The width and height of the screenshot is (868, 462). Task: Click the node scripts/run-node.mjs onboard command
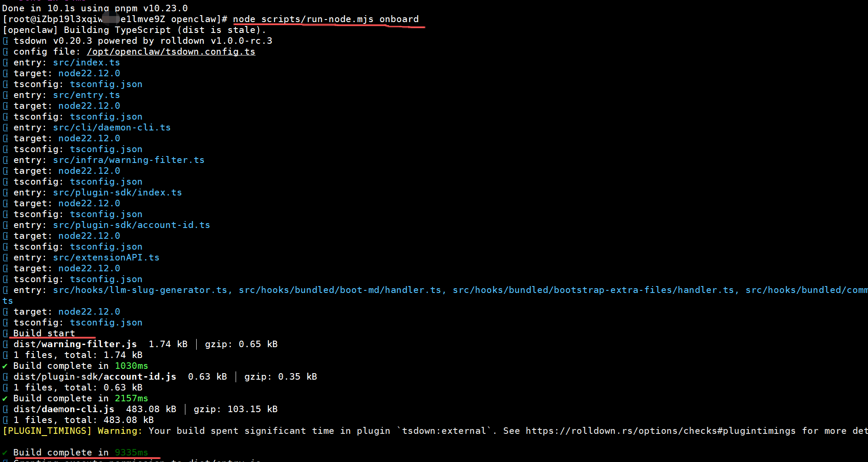click(x=326, y=20)
